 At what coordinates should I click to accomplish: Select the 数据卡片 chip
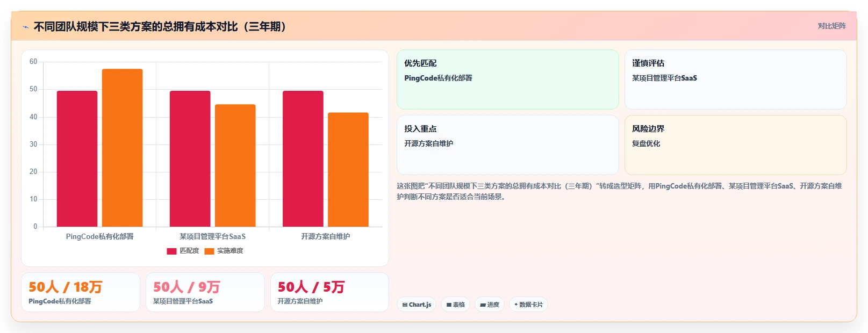tap(528, 305)
